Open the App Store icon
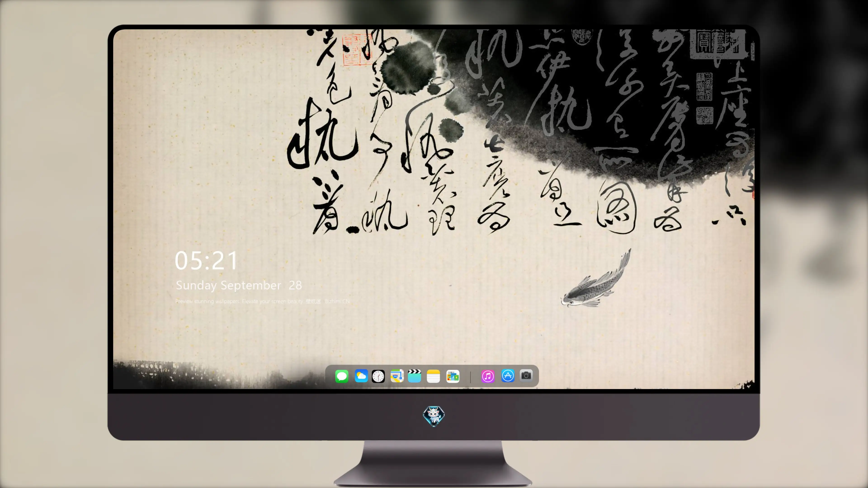The height and width of the screenshot is (488, 868). tap(508, 375)
